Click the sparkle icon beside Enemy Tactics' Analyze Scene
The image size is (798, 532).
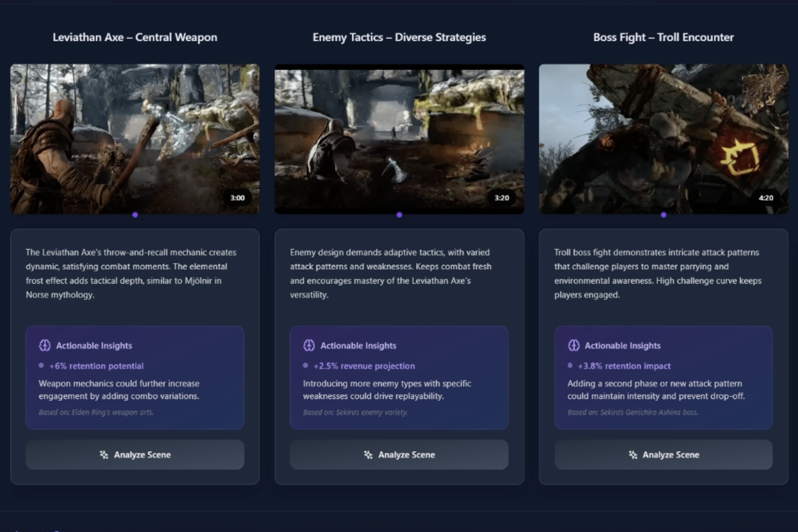pos(368,455)
